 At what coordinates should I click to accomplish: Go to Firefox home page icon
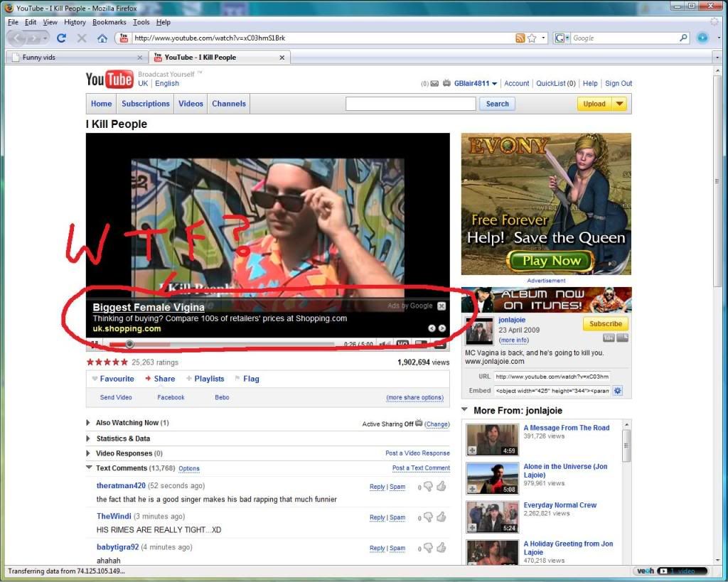[102, 38]
